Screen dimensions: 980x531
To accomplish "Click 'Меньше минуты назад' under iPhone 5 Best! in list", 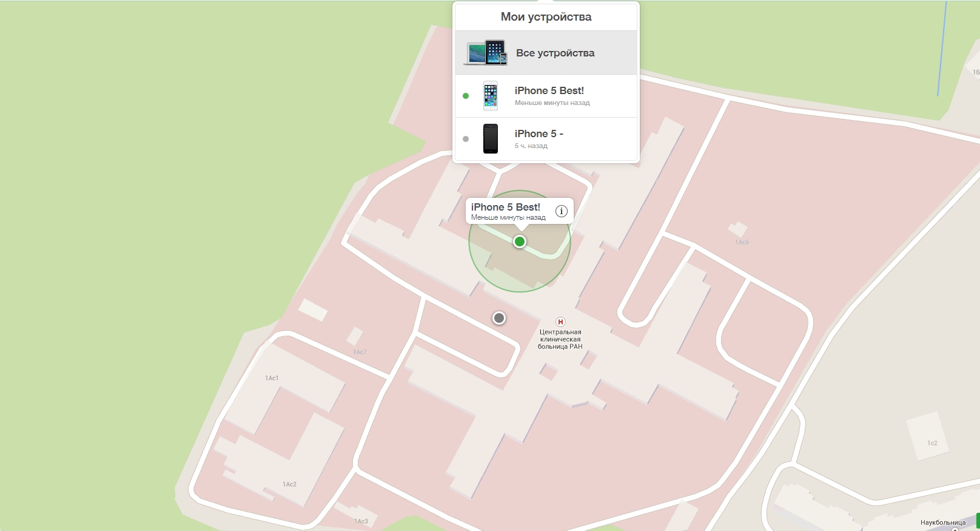I will pos(552,103).
